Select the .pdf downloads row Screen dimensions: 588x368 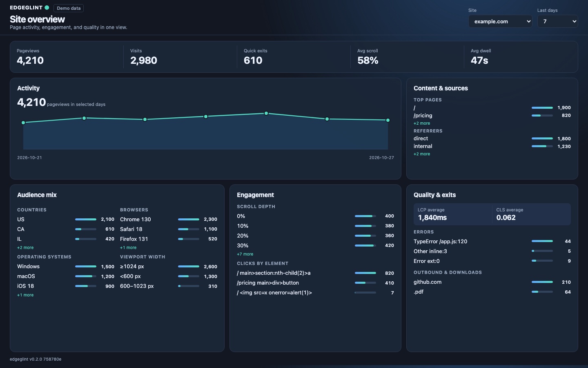[x=492, y=292]
